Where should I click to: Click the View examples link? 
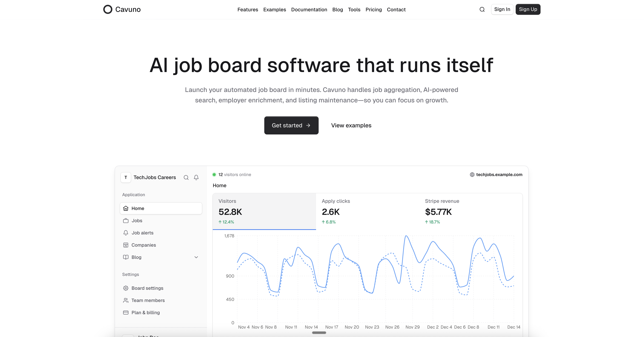[x=351, y=126]
